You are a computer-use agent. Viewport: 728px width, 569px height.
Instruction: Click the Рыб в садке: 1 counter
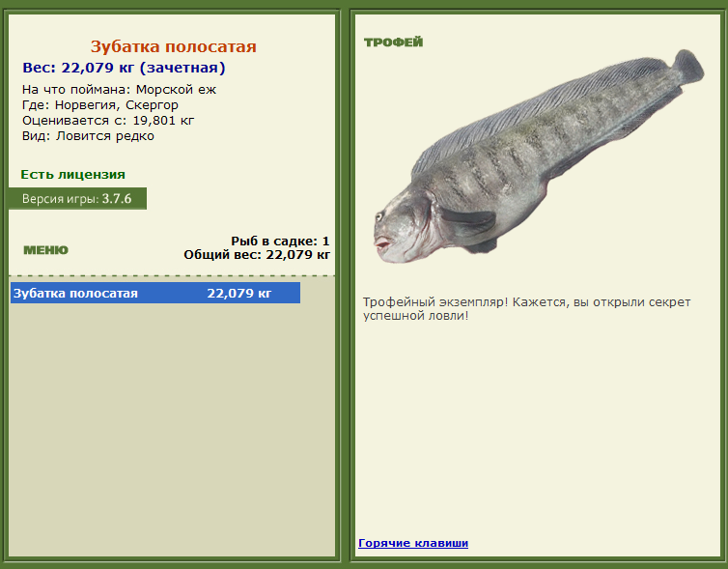280,242
